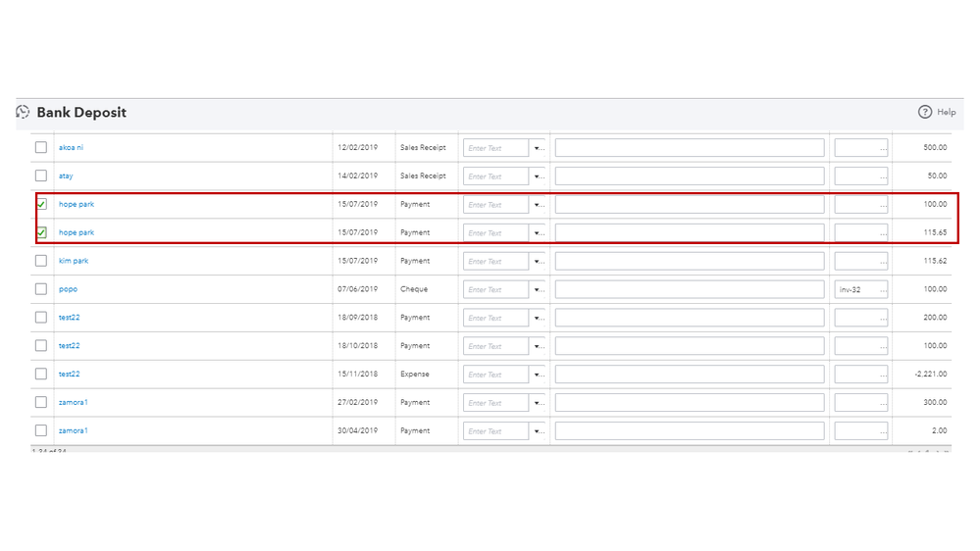
Task: Uncheck the first hope park payment
Action: point(41,204)
